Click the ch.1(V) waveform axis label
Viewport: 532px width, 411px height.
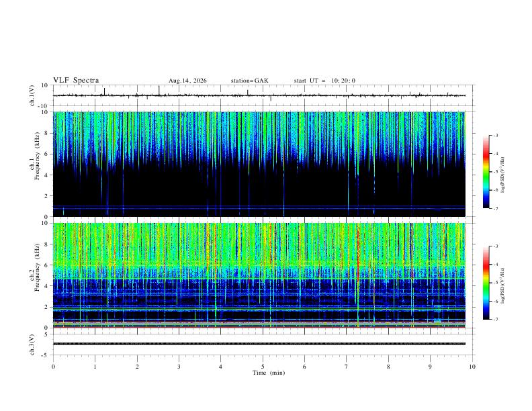click(x=32, y=95)
